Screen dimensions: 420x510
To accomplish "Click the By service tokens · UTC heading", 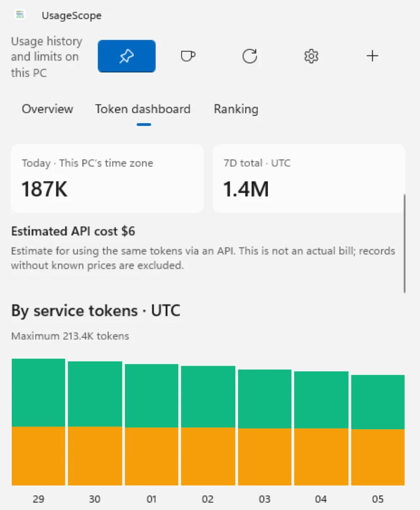I will click(x=96, y=311).
